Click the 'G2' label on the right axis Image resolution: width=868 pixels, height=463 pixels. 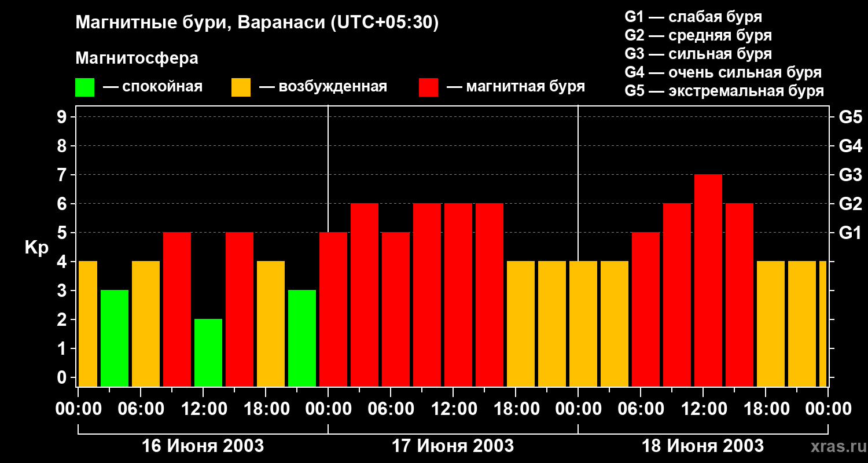click(x=850, y=204)
